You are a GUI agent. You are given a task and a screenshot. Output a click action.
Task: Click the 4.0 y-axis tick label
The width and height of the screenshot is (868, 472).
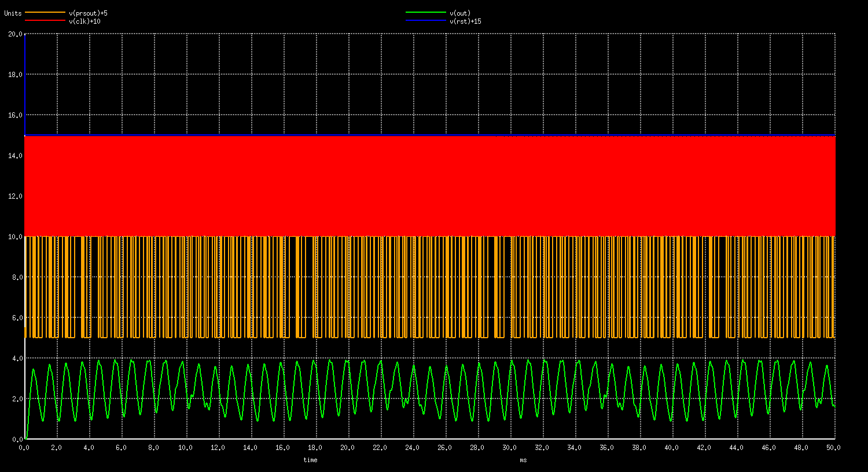pos(17,358)
